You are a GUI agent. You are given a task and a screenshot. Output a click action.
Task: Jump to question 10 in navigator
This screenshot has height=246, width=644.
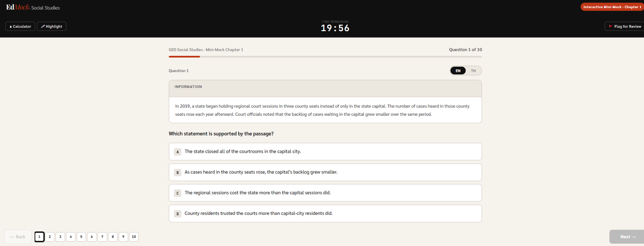pos(134,237)
